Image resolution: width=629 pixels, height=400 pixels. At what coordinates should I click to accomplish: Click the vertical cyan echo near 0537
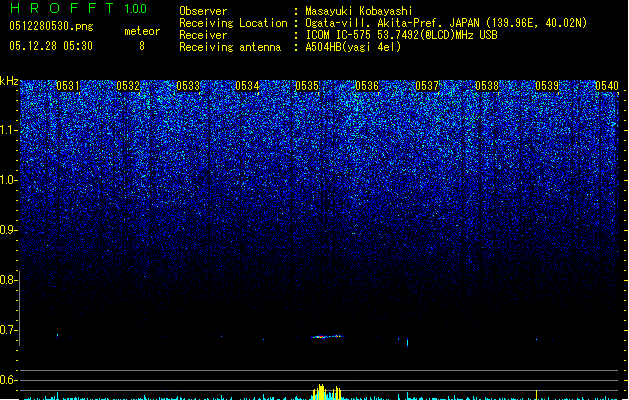(408, 343)
